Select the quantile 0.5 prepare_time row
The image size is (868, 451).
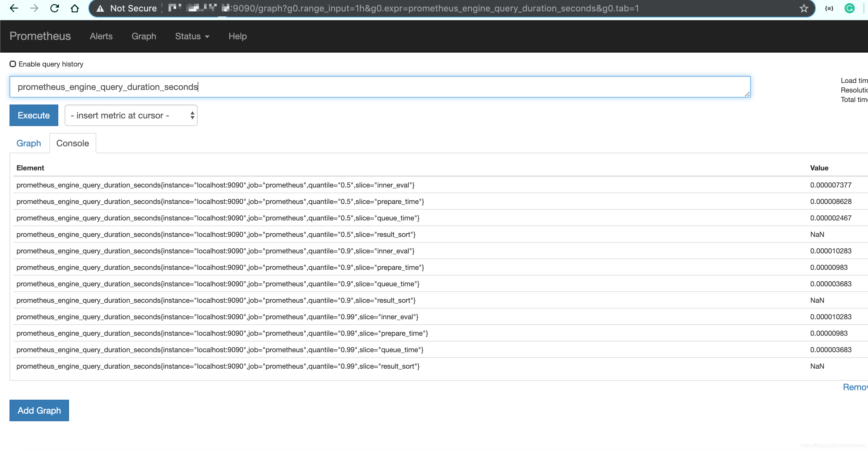[441, 201]
